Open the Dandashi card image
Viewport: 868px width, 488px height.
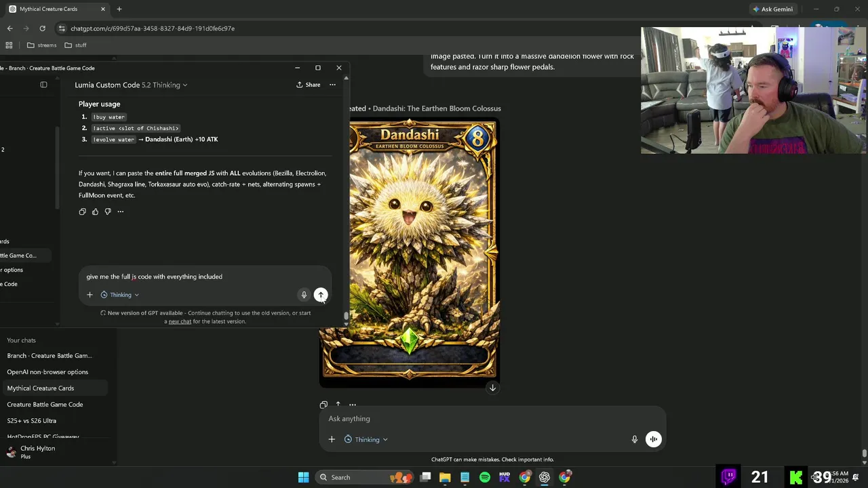(409, 252)
